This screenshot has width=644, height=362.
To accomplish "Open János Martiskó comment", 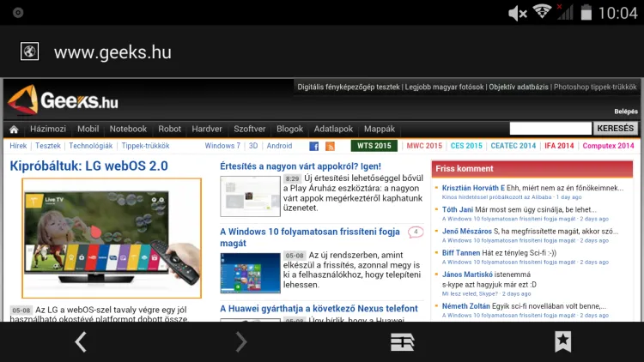I will click(489, 280).
